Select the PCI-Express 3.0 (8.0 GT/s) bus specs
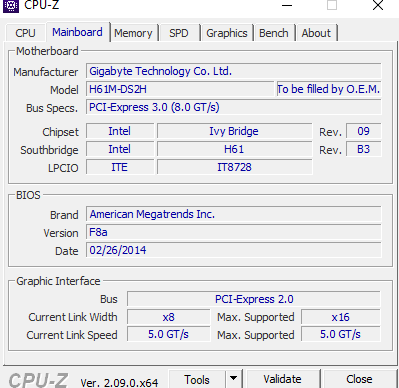 (x=234, y=107)
